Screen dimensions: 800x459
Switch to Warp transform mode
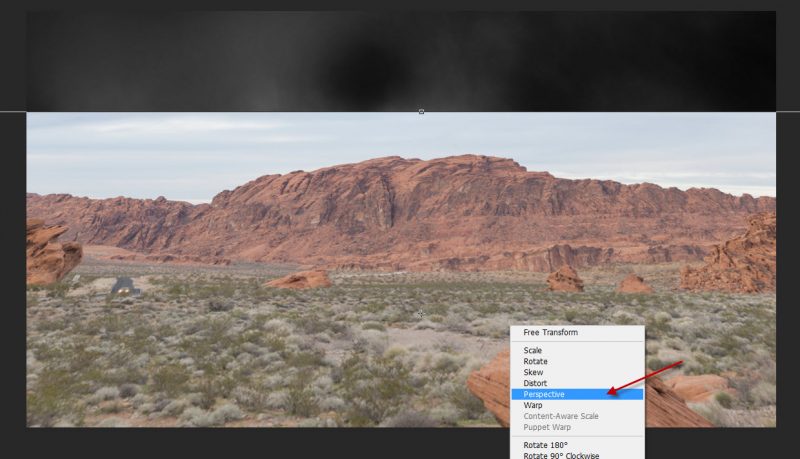coord(533,405)
